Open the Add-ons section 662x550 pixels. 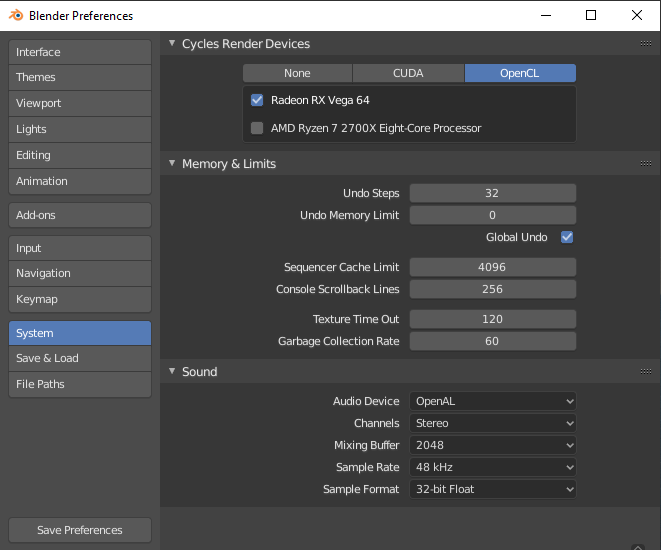[x=80, y=215]
